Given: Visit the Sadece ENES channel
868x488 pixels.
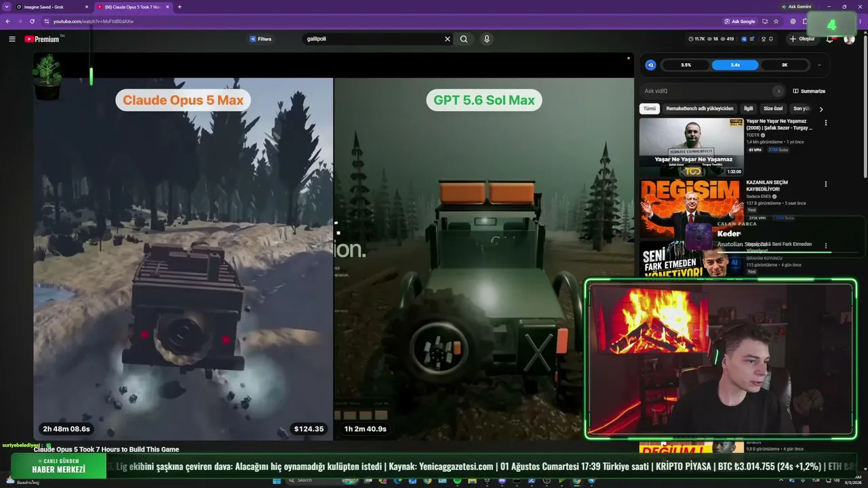Looking at the screenshot, I should pyautogui.click(x=759, y=197).
